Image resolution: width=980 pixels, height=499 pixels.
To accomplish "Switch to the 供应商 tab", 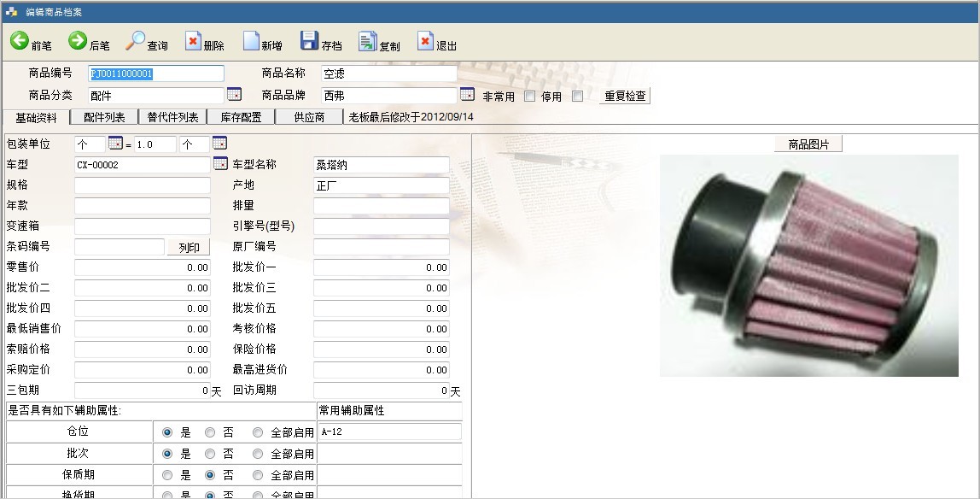I will tap(309, 117).
